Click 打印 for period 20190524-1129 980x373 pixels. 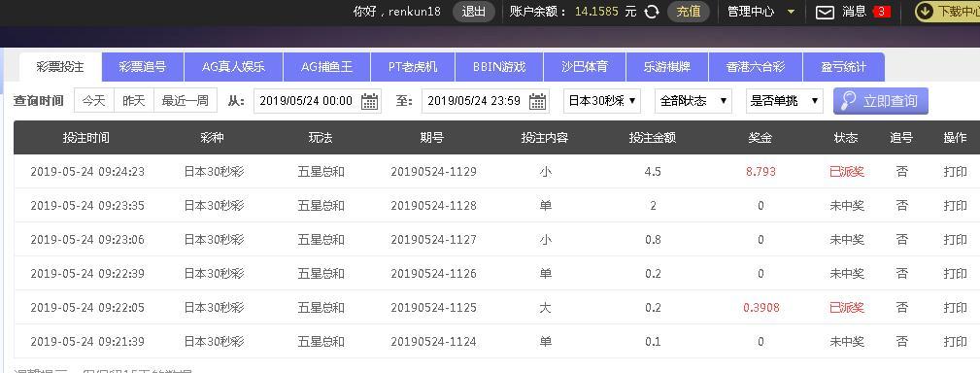955,171
